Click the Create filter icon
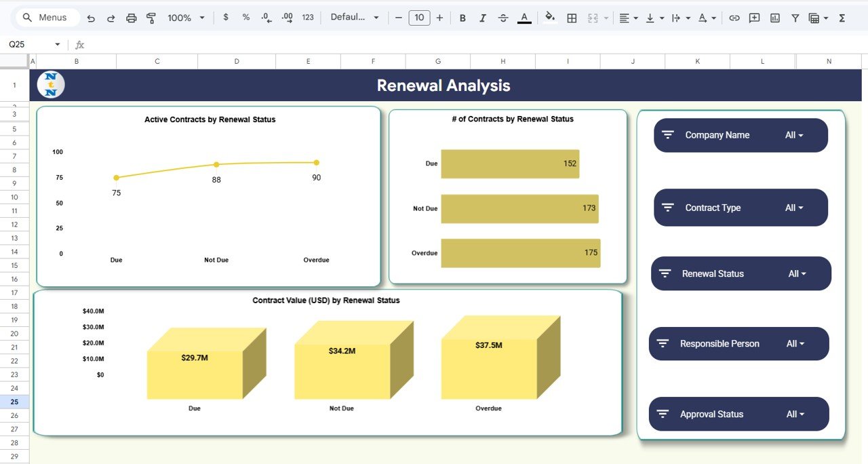This screenshot has width=868, height=464. pyautogui.click(x=795, y=18)
